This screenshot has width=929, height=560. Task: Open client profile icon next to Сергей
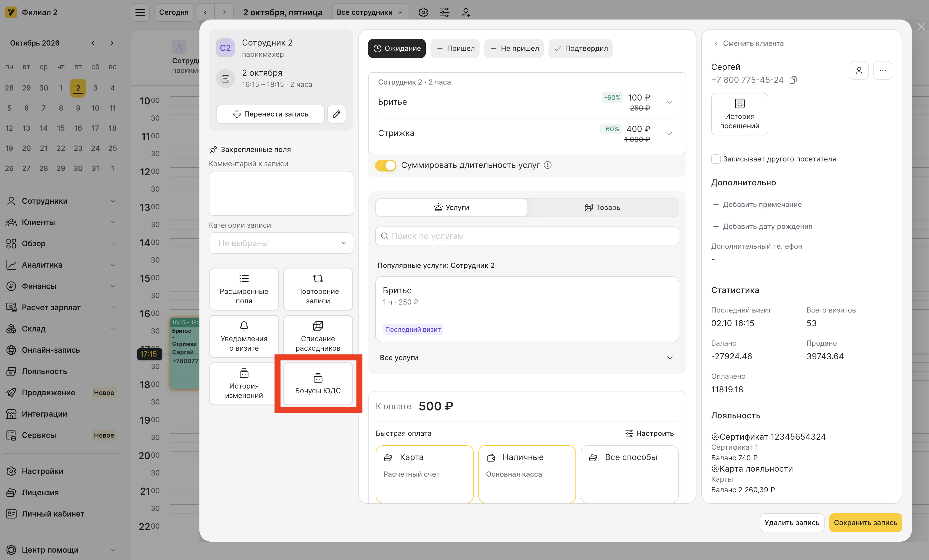(x=859, y=70)
